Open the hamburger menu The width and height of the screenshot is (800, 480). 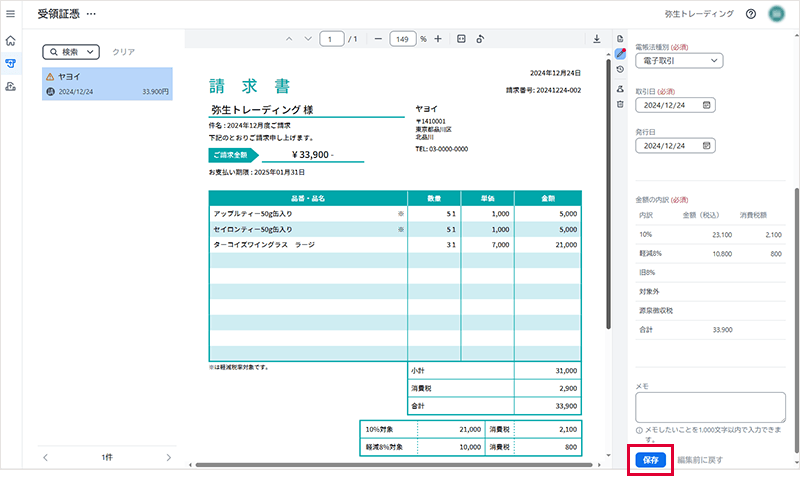click(x=10, y=14)
